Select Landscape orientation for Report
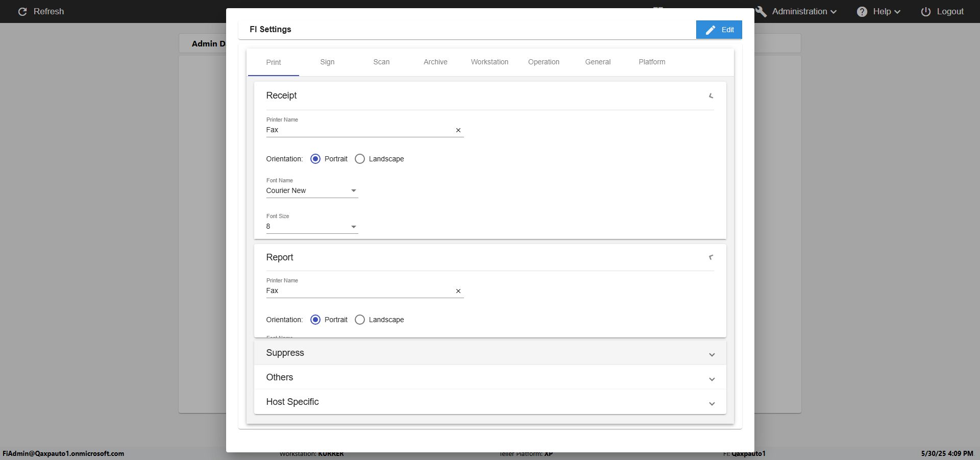The image size is (980, 460). coord(360,320)
